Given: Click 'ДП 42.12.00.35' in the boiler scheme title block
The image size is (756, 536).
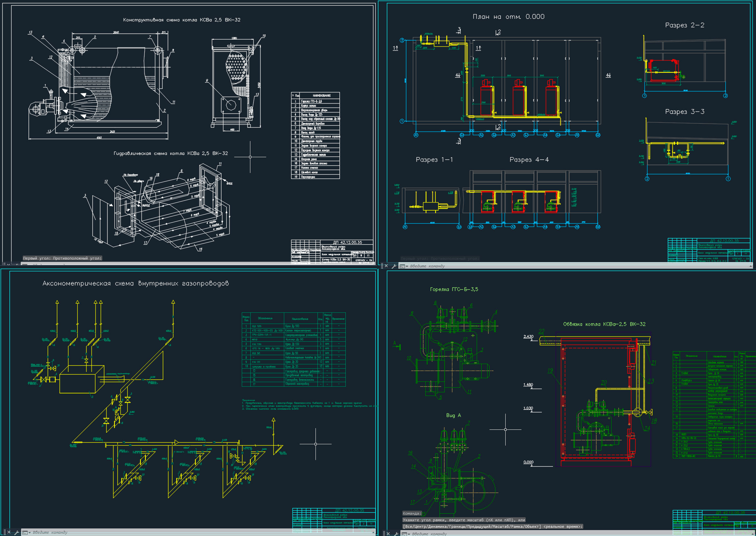Looking at the screenshot, I should coord(347,242).
